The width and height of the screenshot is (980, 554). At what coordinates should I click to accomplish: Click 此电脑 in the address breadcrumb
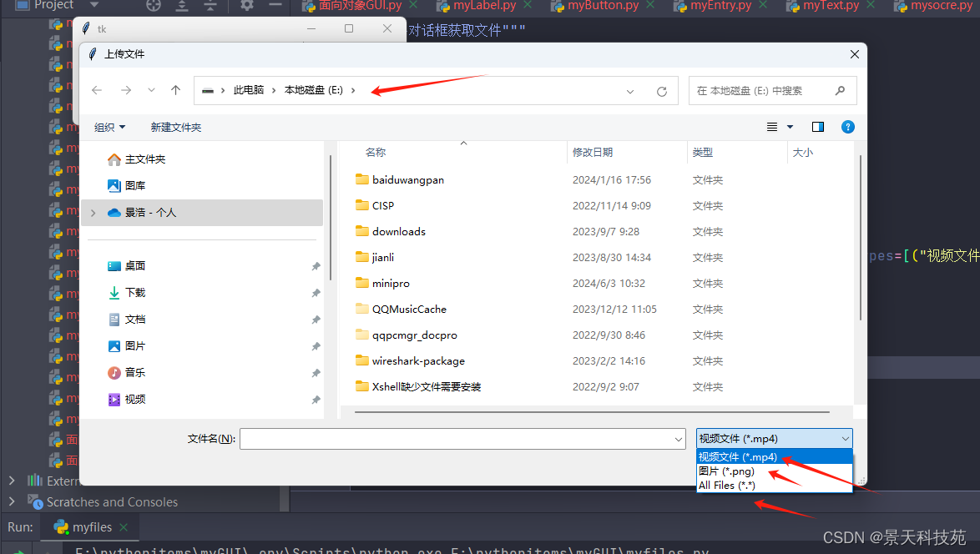(249, 91)
